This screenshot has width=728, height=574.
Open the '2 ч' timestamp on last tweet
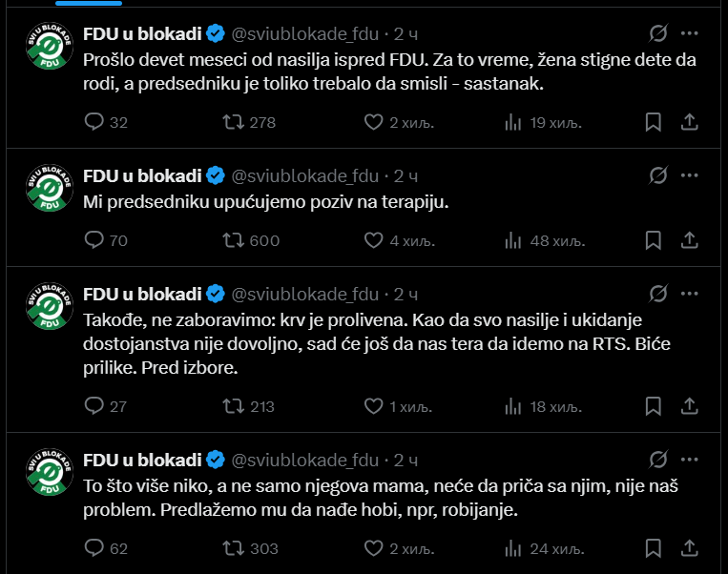tap(406, 461)
